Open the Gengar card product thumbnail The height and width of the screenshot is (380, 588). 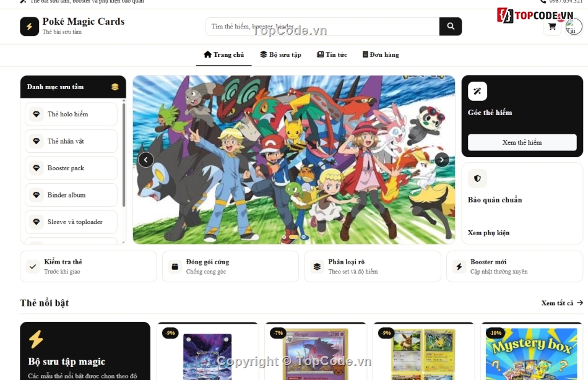coord(316,355)
